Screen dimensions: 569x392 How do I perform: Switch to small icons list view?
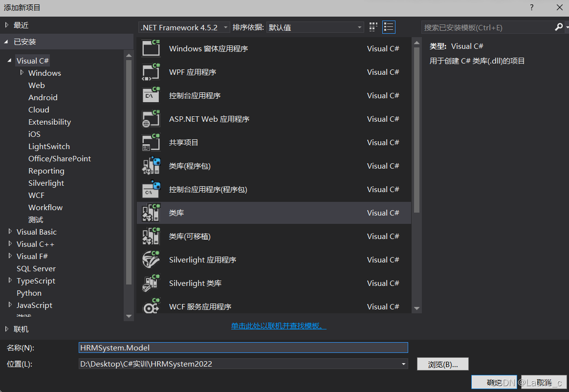(389, 27)
